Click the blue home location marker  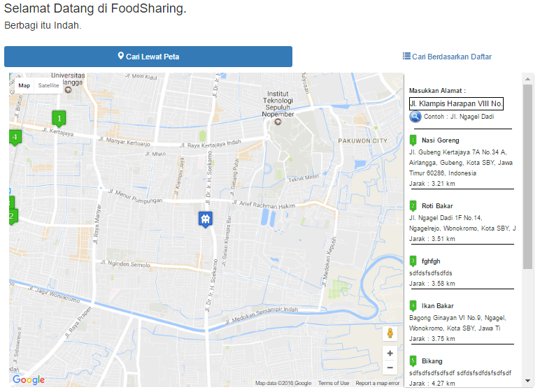tap(205, 219)
